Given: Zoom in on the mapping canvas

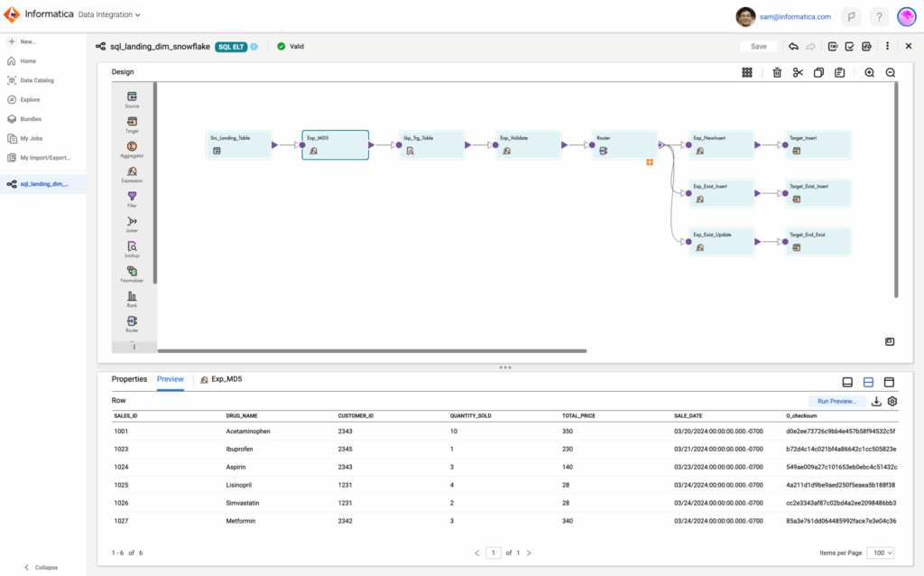Looking at the screenshot, I should (x=869, y=72).
